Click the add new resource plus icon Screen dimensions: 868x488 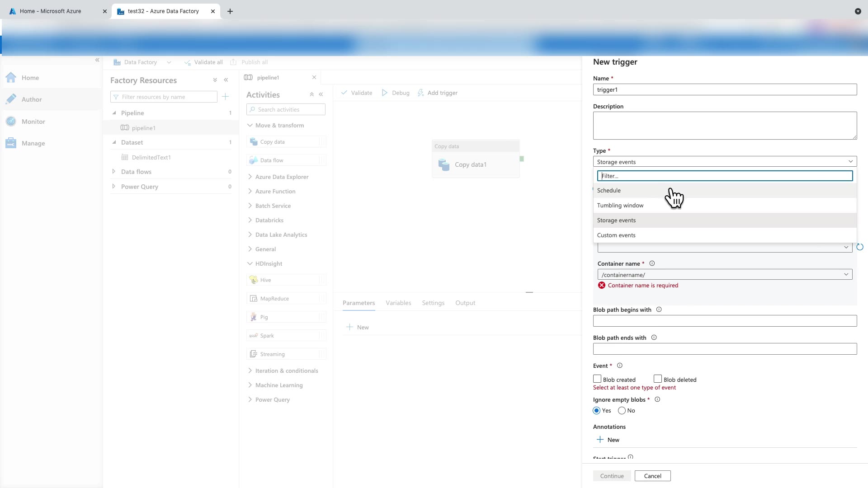pos(226,97)
